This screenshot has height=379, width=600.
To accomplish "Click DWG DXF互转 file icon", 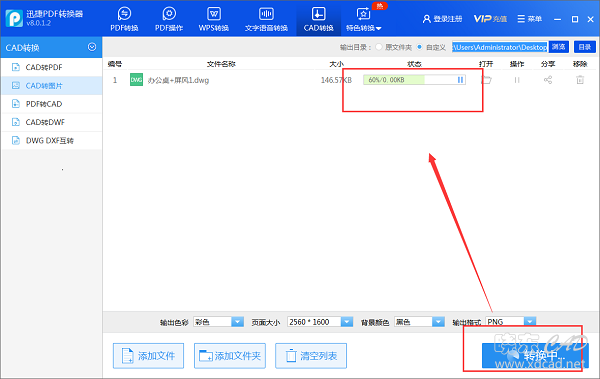I will click(16, 141).
